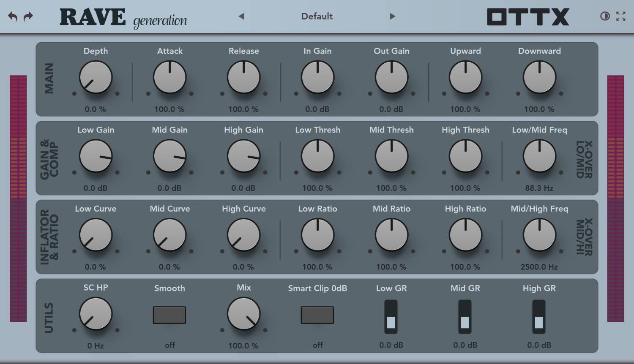Enable Smart Clip 0dB

click(x=317, y=315)
